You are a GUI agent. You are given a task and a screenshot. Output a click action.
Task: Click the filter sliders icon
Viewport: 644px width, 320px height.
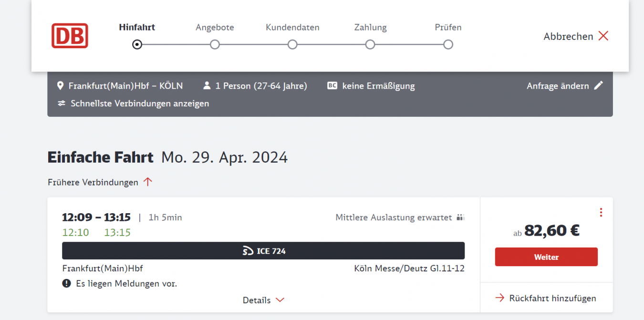pos(62,103)
